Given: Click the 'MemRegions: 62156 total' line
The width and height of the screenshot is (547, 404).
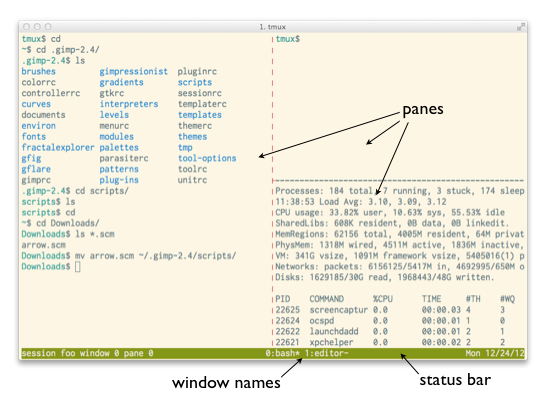Looking at the screenshot, I should coord(400,234).
